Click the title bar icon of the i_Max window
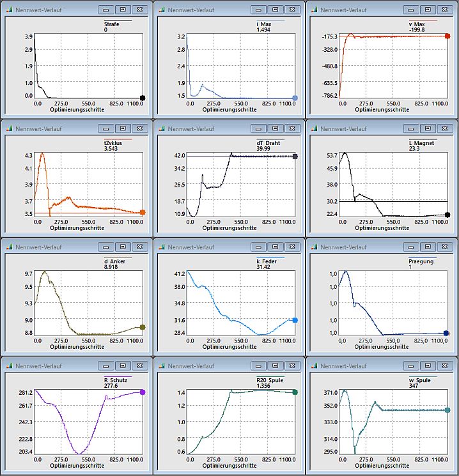The image size is (459, 476). 161,10
